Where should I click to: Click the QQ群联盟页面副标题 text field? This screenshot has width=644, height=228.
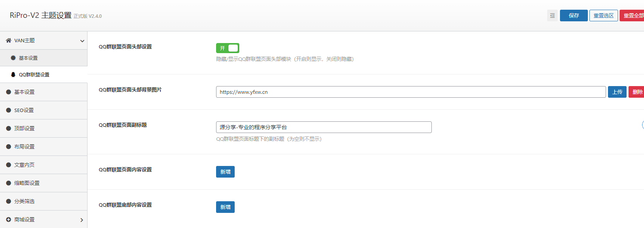point(324,127)
